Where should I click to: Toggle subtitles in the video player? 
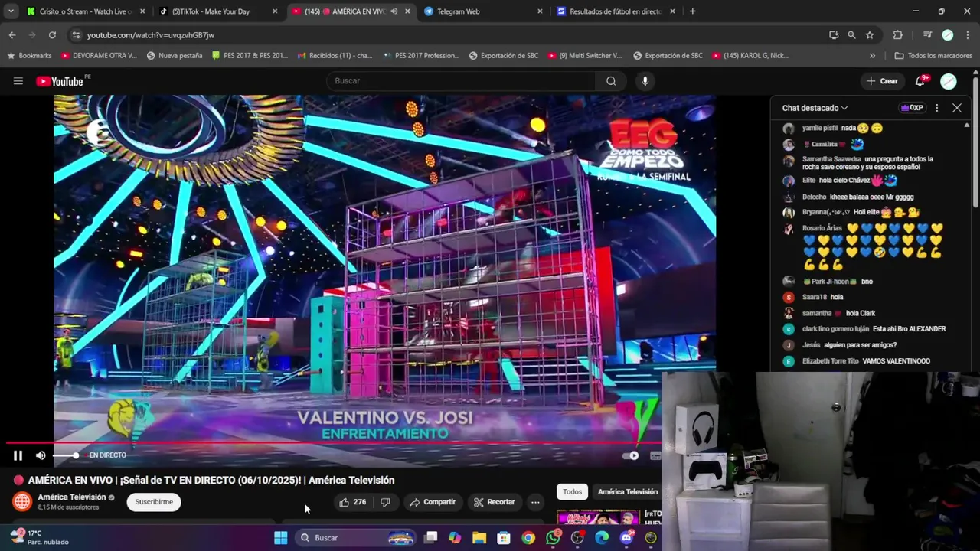[655, 455]
